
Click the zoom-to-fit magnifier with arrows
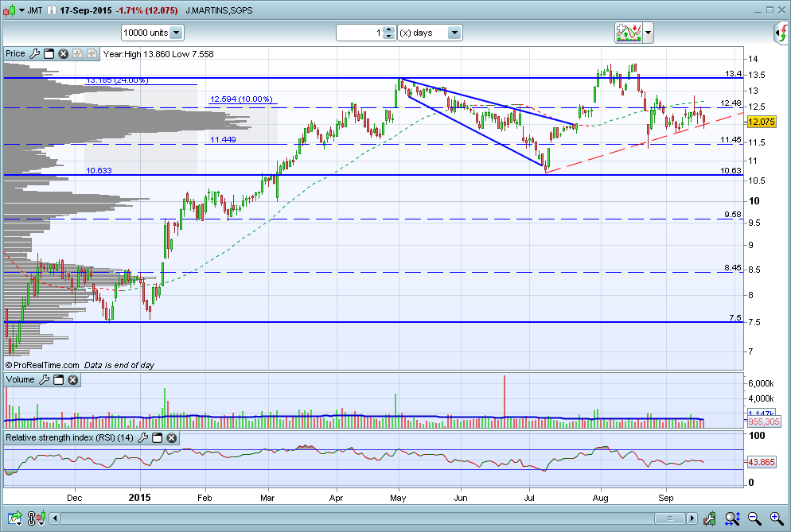pyautogui.click(x=732, y=518)
